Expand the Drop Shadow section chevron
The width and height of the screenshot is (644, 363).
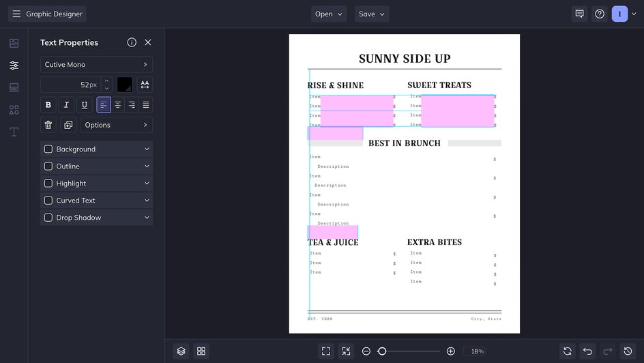[147, 218]
